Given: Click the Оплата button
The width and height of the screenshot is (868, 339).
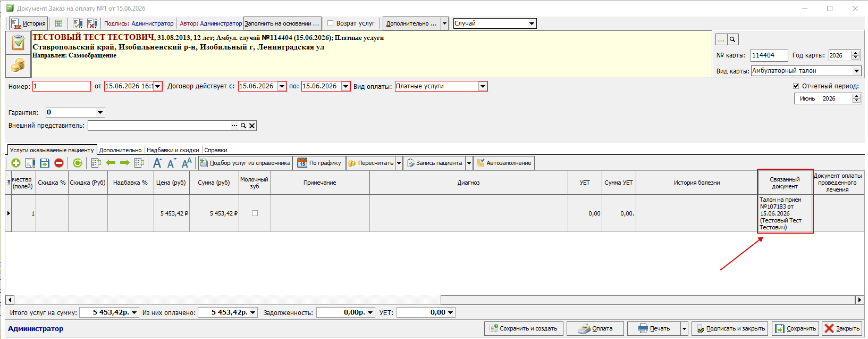Looking at the screenshot, I should click(595, 328).
